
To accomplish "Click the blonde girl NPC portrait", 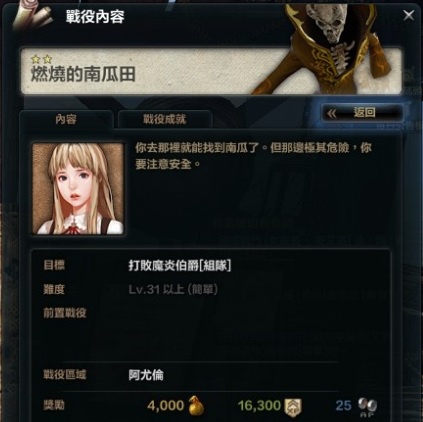I will coord(78,189).
